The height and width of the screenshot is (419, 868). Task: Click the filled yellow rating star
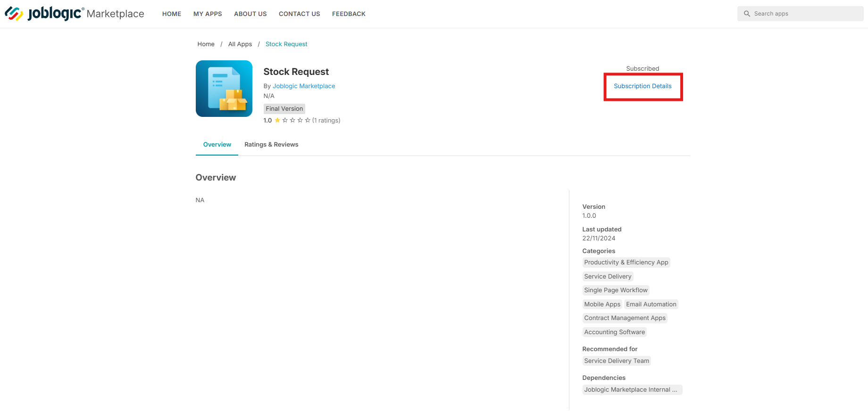click(x=277, y=120)
